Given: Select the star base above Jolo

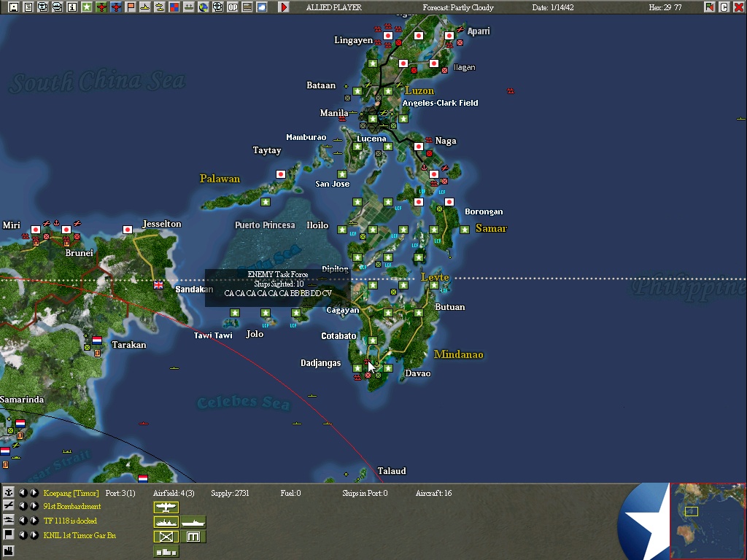Looking at the screenshot, I should (x=266, y=313).
